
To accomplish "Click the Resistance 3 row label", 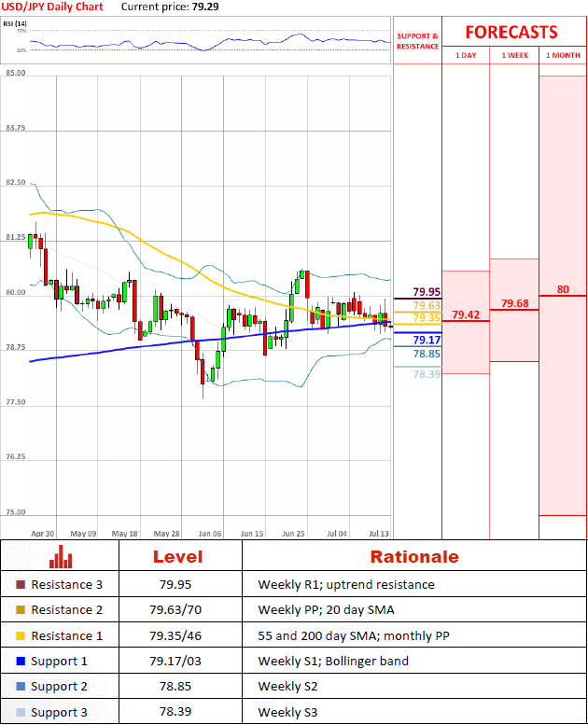I will coord(66,585).
